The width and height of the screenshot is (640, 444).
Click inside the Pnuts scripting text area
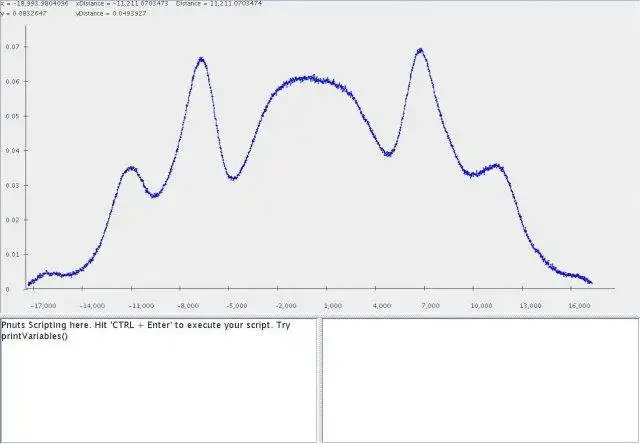(x=158, y=380)
